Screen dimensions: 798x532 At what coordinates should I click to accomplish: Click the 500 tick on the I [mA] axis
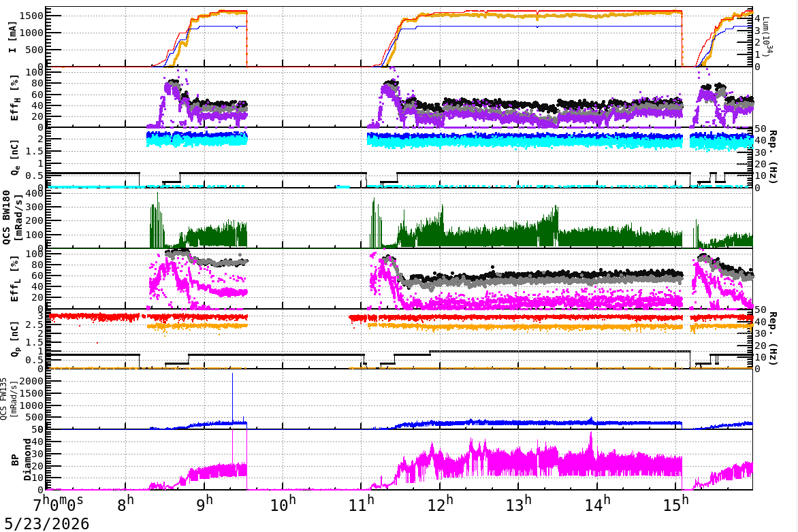[x=34, y=50]
